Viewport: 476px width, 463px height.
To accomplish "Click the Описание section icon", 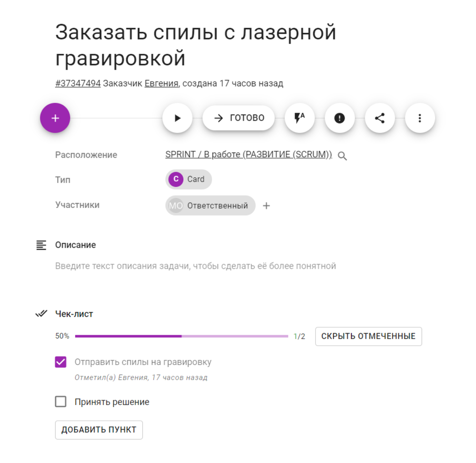I will pos(41,245).
